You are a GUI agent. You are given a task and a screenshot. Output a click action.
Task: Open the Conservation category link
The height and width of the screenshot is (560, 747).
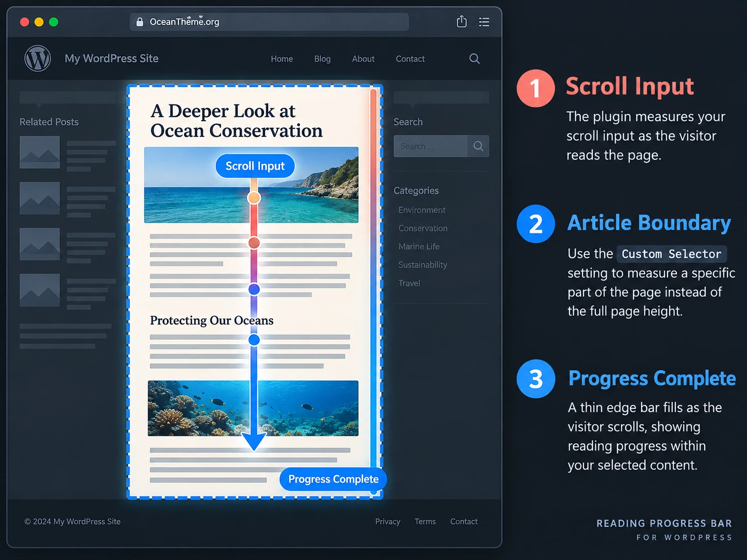pos(423,228)
